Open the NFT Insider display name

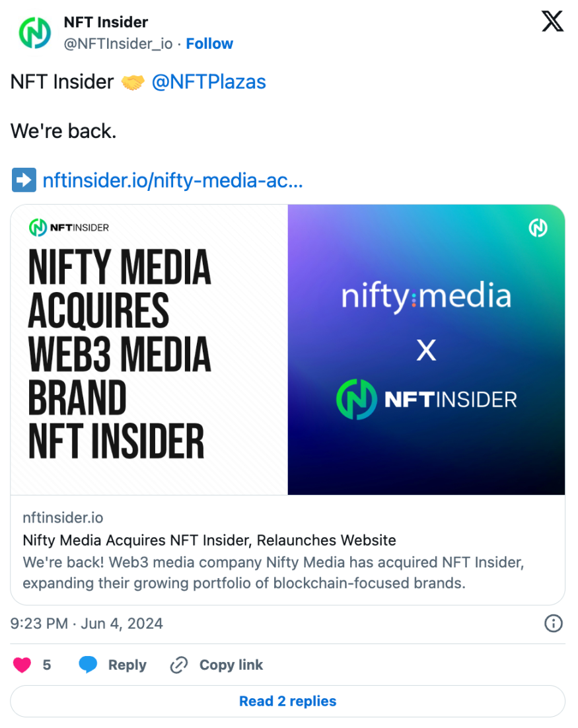click(106, 22)
